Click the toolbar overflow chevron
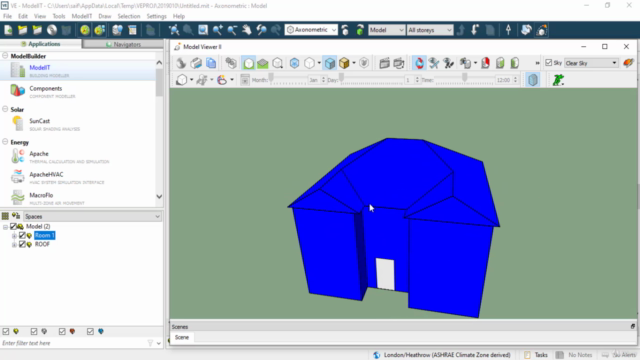Image resolution: width=640 pixels, height=360 pixels. click(537, 63)
